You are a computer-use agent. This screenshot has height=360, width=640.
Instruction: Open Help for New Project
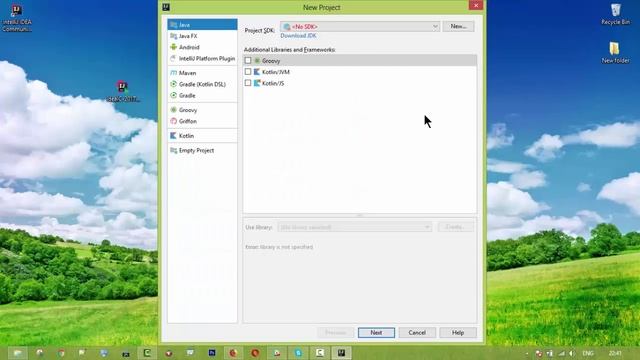pos(458,333)
